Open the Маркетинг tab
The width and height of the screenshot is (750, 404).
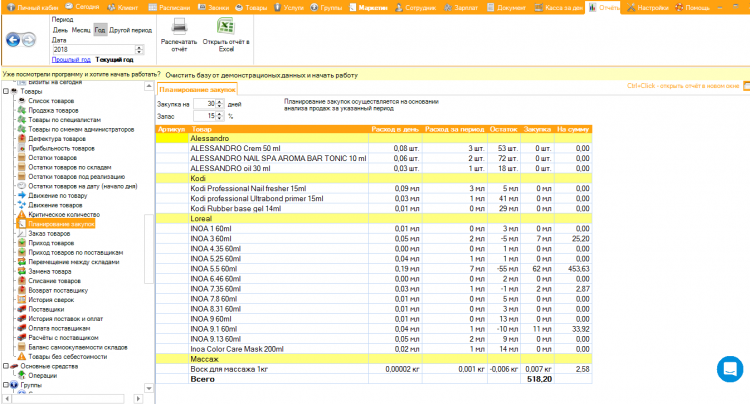pyautogui.click(x=368, y=7)
